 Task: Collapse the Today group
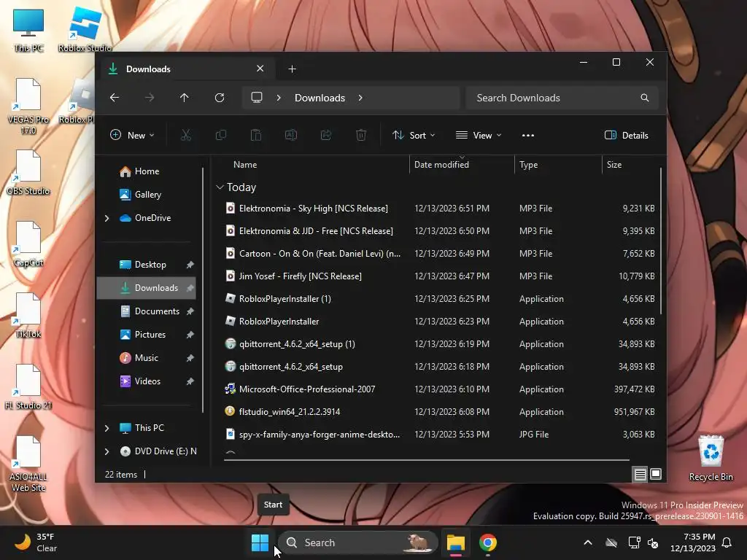[x=220, y=187]
